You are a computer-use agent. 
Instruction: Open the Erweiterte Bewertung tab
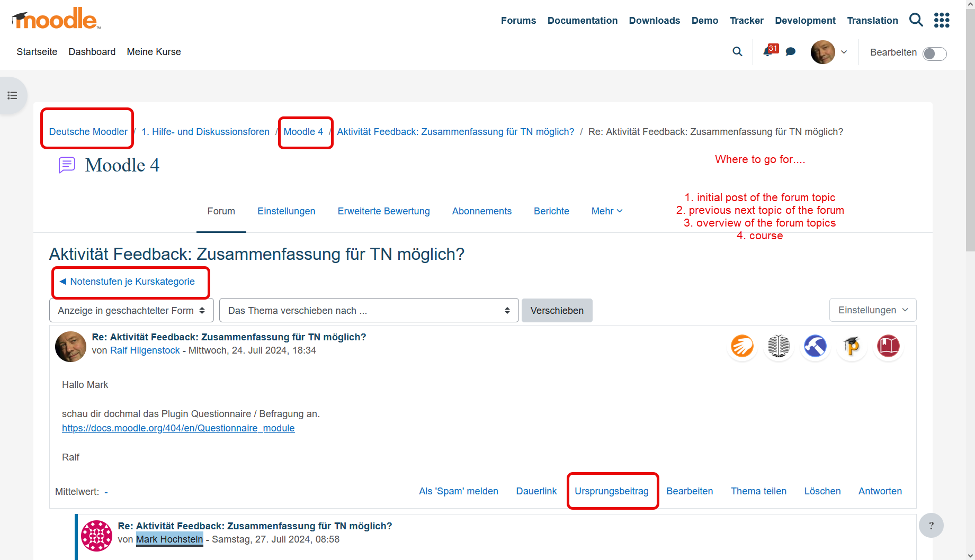(384, 211)
